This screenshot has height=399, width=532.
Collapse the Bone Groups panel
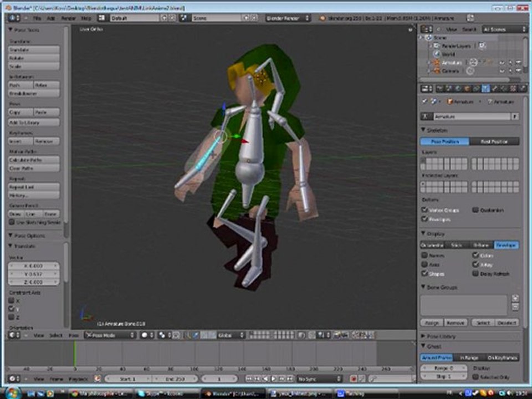(x=423, y=287)
